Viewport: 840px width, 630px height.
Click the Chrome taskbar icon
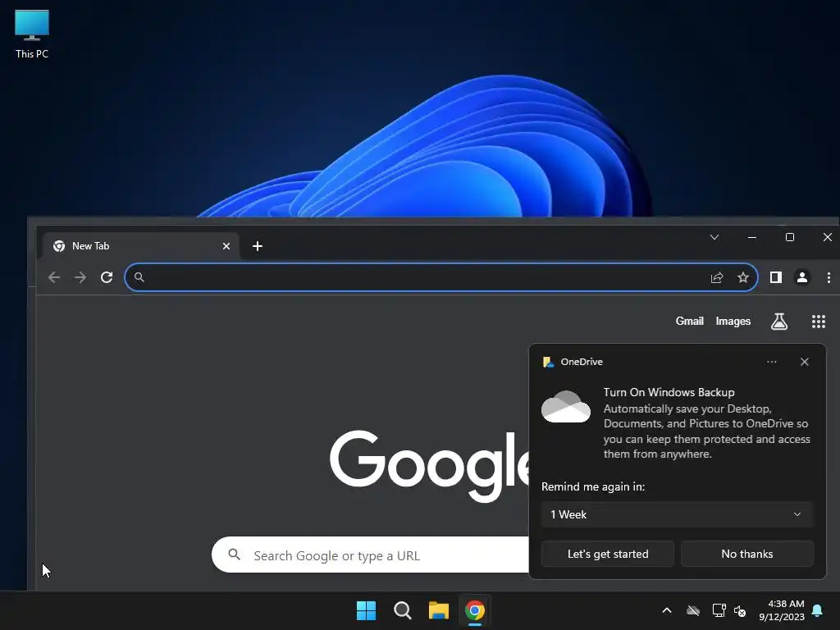[475, 610]
